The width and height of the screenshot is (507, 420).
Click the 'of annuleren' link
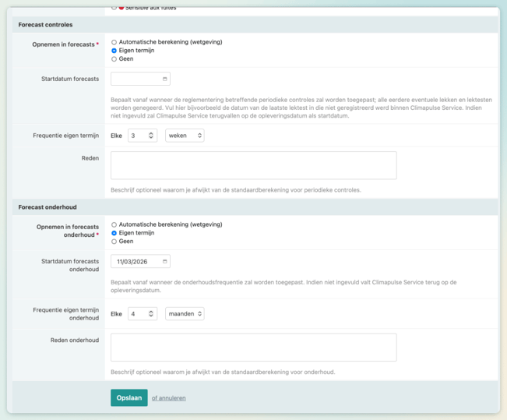(x=168, y=398)
